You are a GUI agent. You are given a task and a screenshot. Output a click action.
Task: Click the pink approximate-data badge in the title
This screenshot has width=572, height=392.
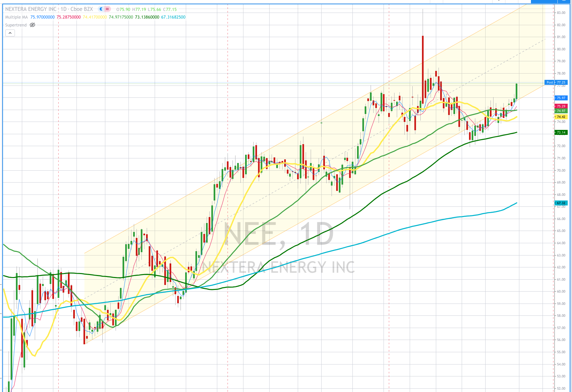pos(107,9)
